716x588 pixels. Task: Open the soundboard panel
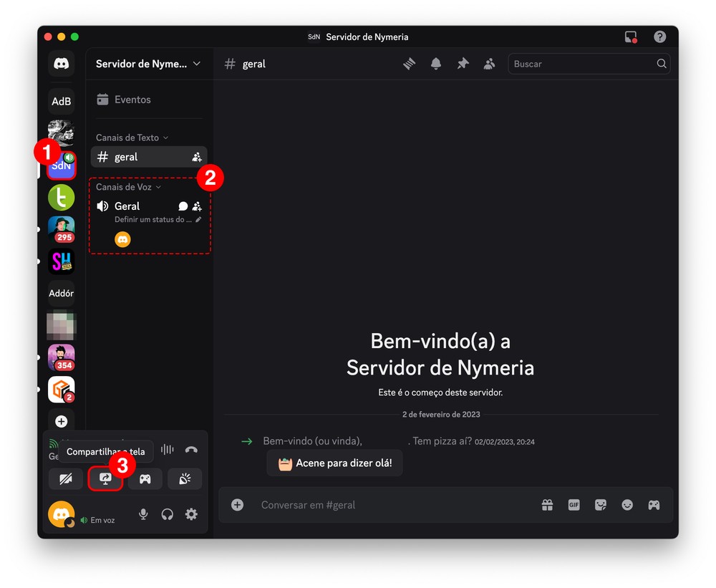coord(184,478)
